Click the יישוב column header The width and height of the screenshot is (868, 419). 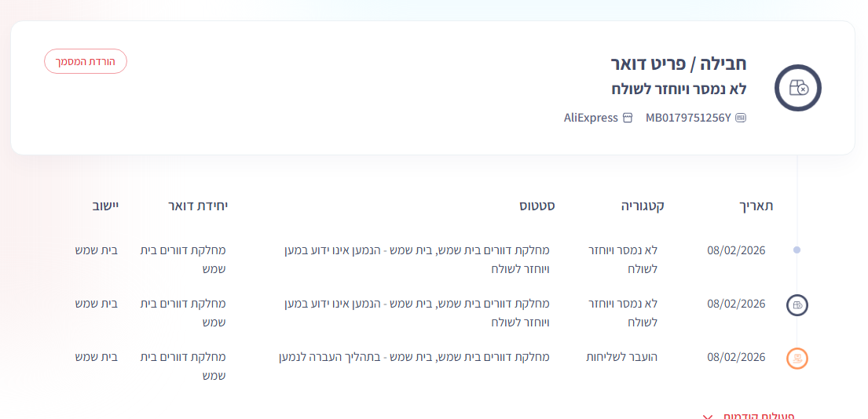point(104,206)
